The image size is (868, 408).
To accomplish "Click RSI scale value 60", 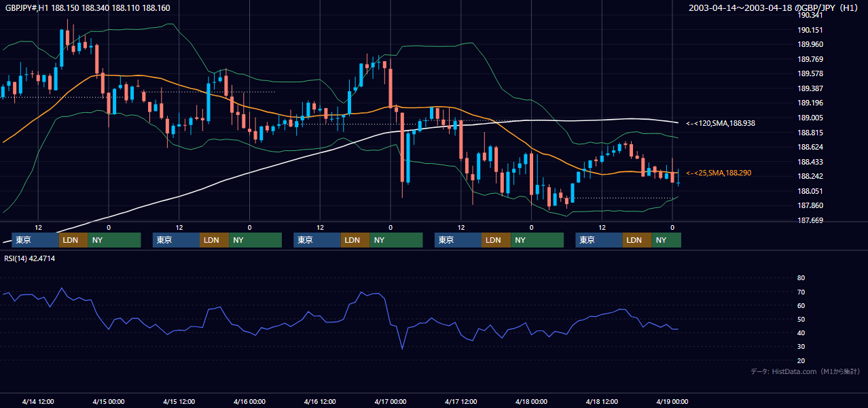I will pyautogui.click(x=801, y=305).
